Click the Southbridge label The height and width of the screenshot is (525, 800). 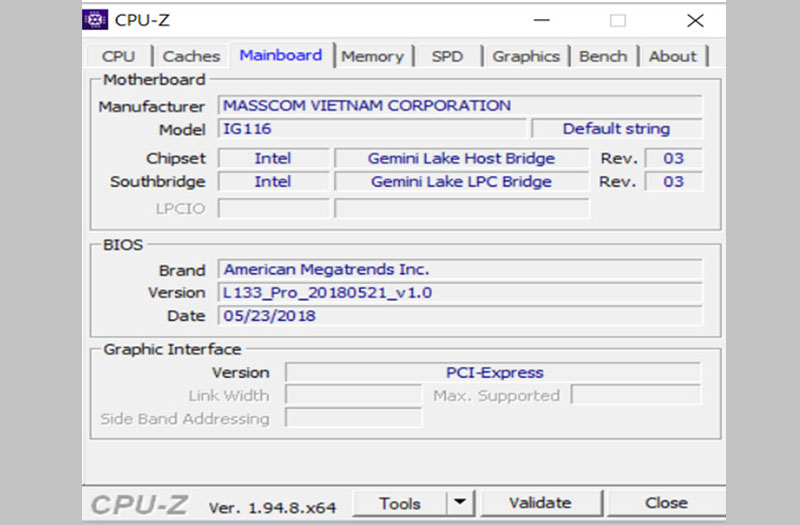[158, 182]
